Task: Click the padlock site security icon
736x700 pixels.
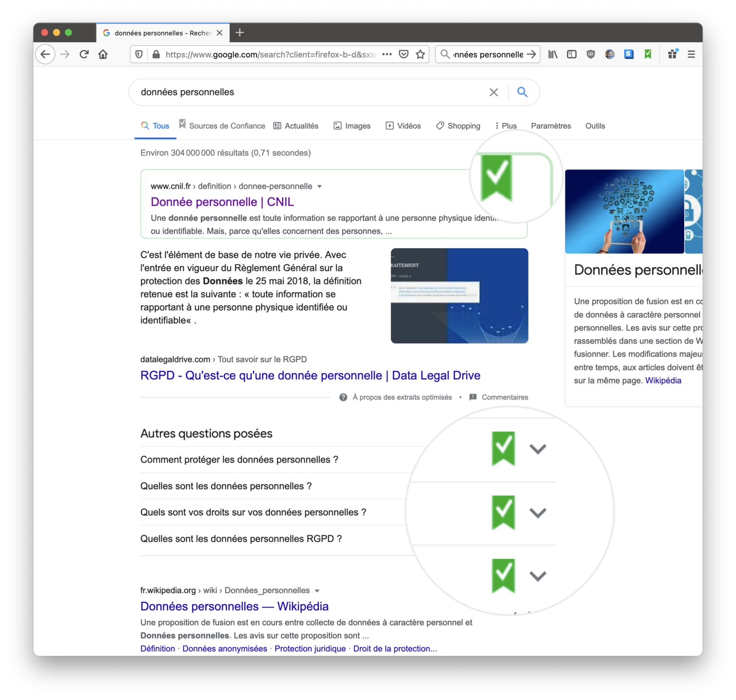Action: 156,54
